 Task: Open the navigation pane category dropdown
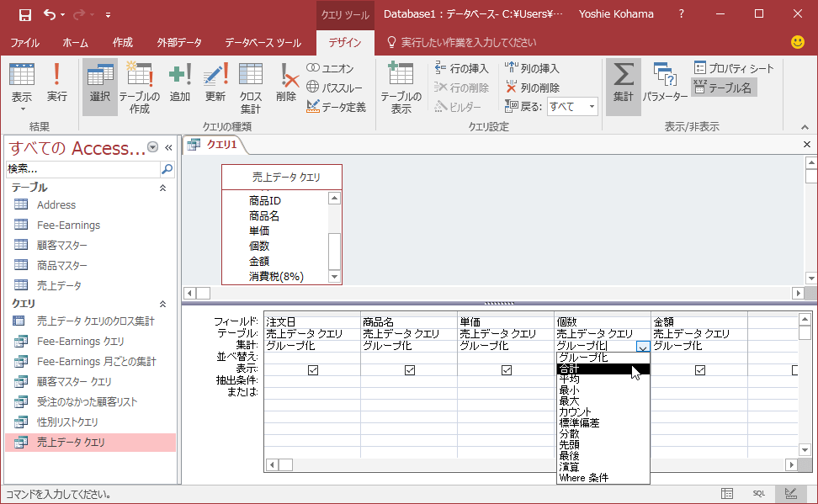153,147
